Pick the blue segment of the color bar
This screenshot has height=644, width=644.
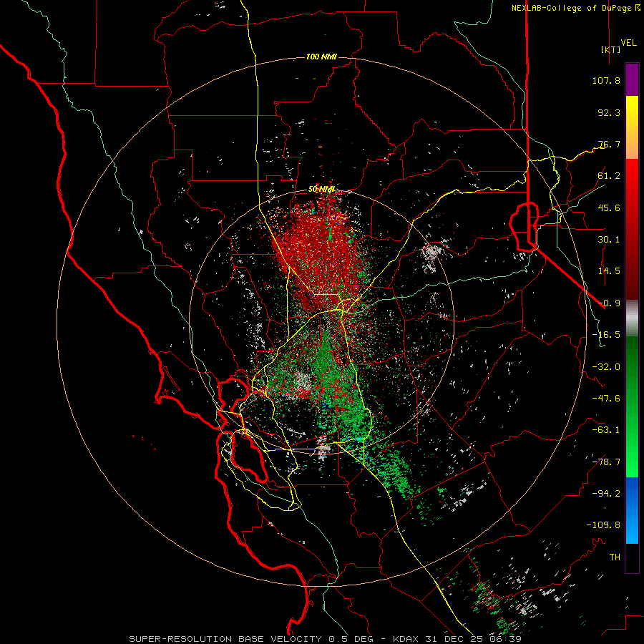tap(632, 510)
